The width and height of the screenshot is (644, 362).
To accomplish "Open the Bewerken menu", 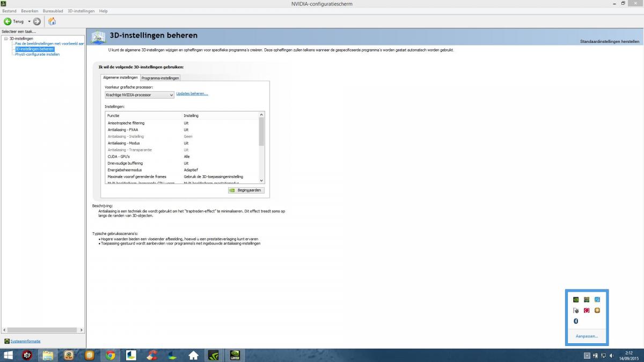I will pos(30,11).
